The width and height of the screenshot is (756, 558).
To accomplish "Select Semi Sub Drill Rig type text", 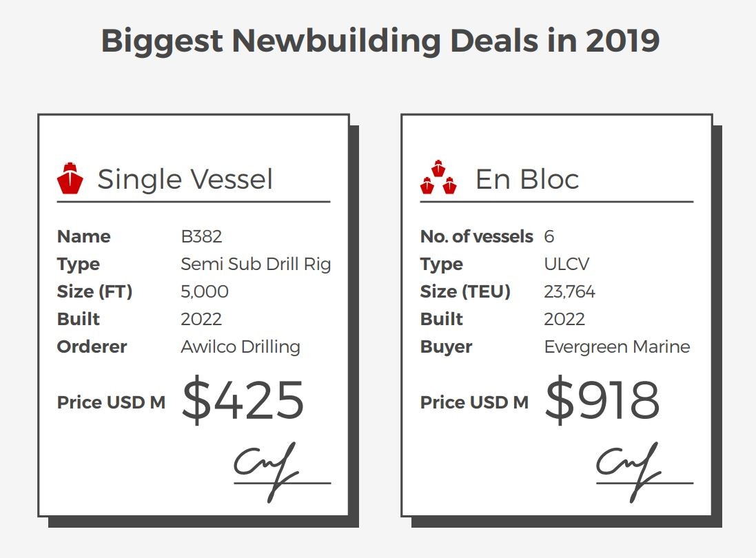I will (256, 264).
